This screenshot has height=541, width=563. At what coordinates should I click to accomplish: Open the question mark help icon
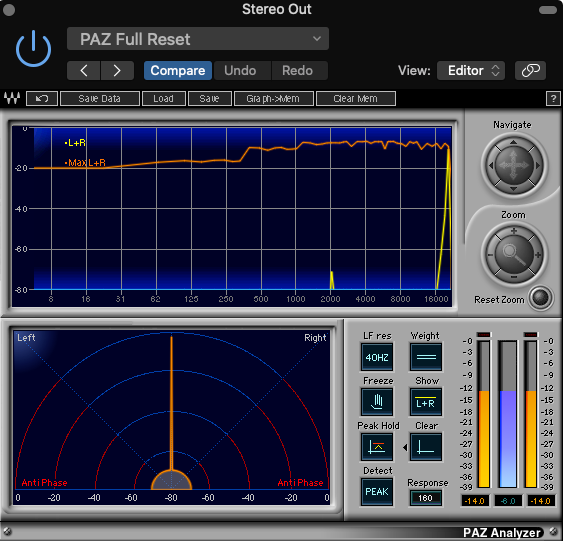tap(553, 98)
